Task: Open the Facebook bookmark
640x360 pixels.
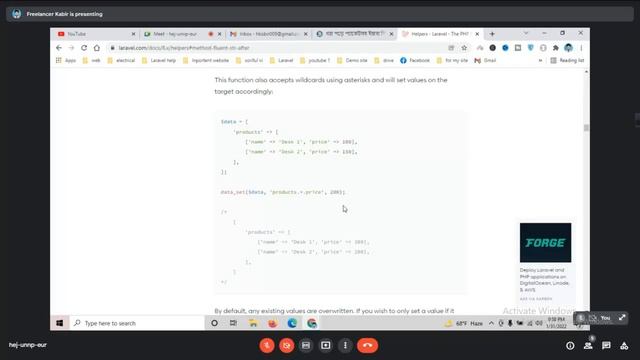Action: coord(415,60)
